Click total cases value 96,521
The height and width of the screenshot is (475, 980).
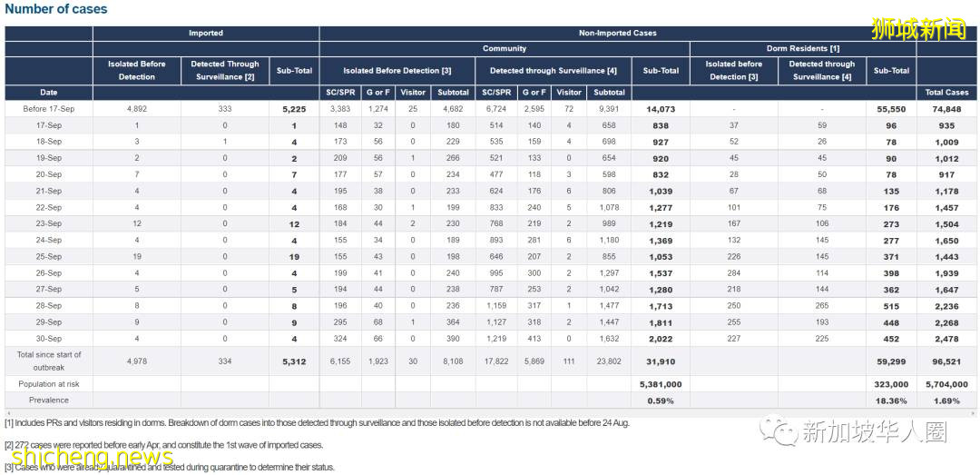946,361
